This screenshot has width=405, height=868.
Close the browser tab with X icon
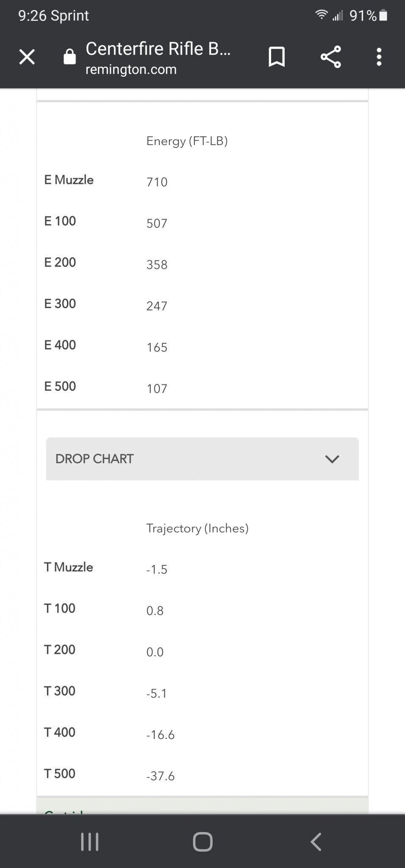27,57
